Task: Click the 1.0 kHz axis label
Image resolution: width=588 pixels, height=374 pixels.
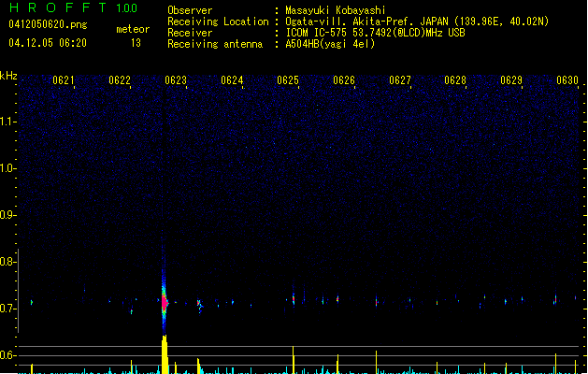Action: [x=7, y=168]
